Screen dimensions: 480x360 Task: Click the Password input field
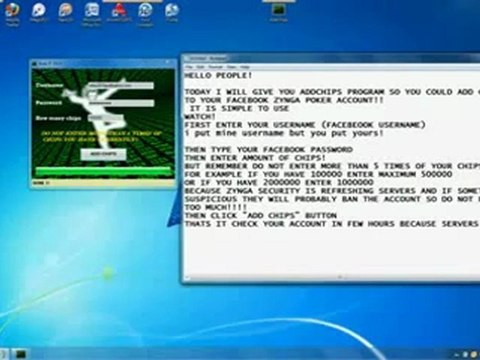121,103
